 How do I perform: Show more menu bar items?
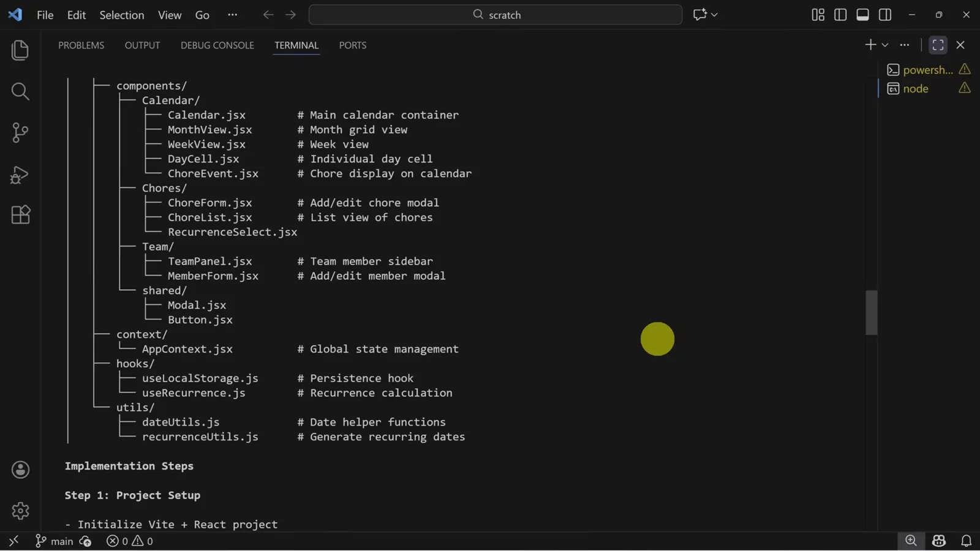232,15
